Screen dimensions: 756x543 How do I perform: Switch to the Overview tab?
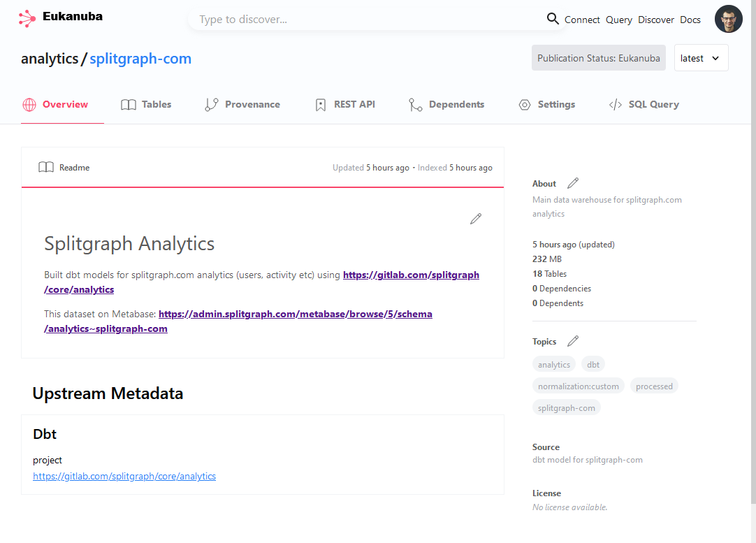(x=62, y=105)
